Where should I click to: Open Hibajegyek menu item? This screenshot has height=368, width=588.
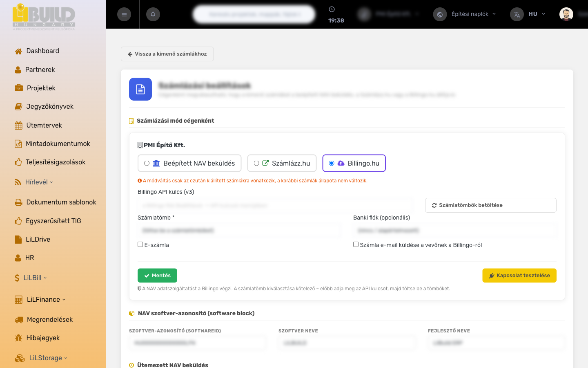[x=43, y=338]
